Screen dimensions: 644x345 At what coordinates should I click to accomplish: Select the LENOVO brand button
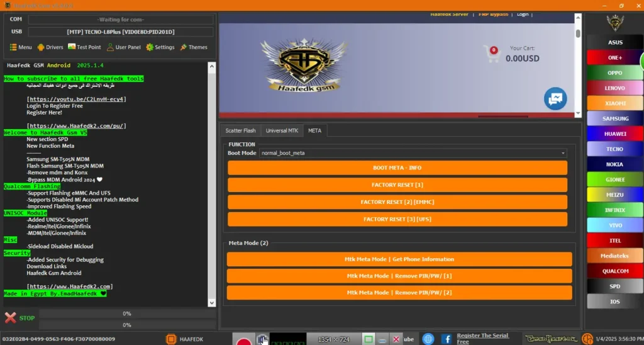tap(615, 88)
